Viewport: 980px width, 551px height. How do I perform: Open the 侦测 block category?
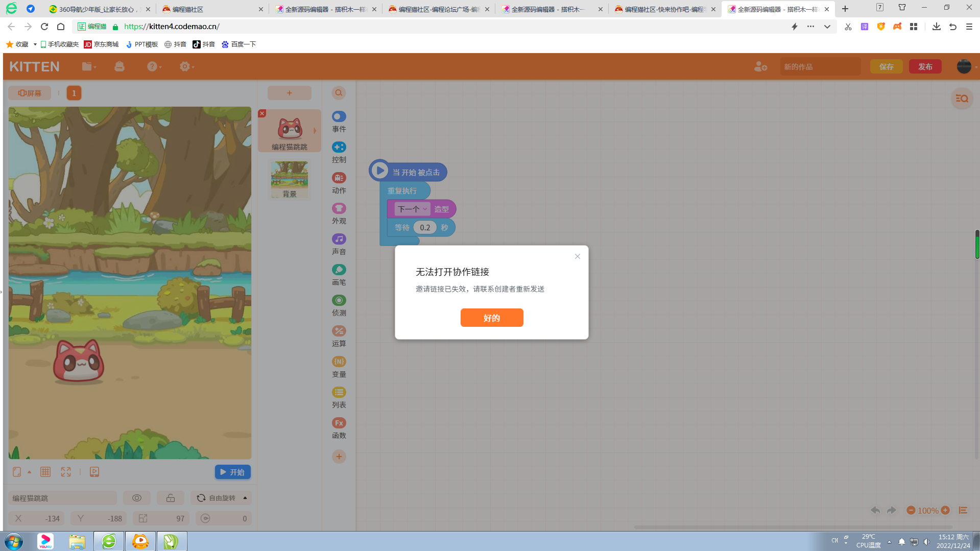pos(339,306)
